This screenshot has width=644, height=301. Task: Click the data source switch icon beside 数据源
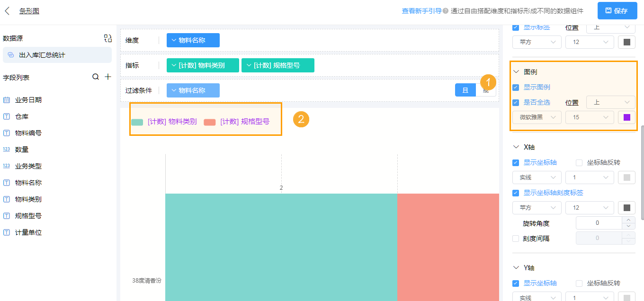(x=108, y=38)
